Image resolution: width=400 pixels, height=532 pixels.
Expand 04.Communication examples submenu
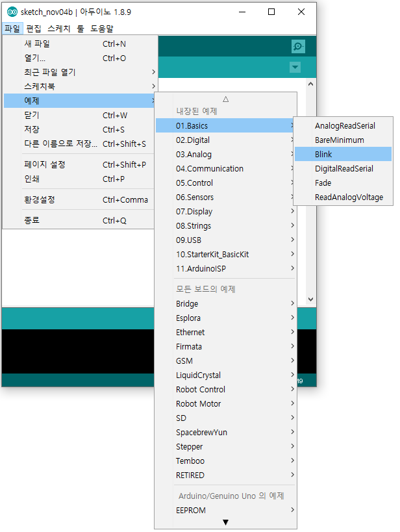[225, 169]
